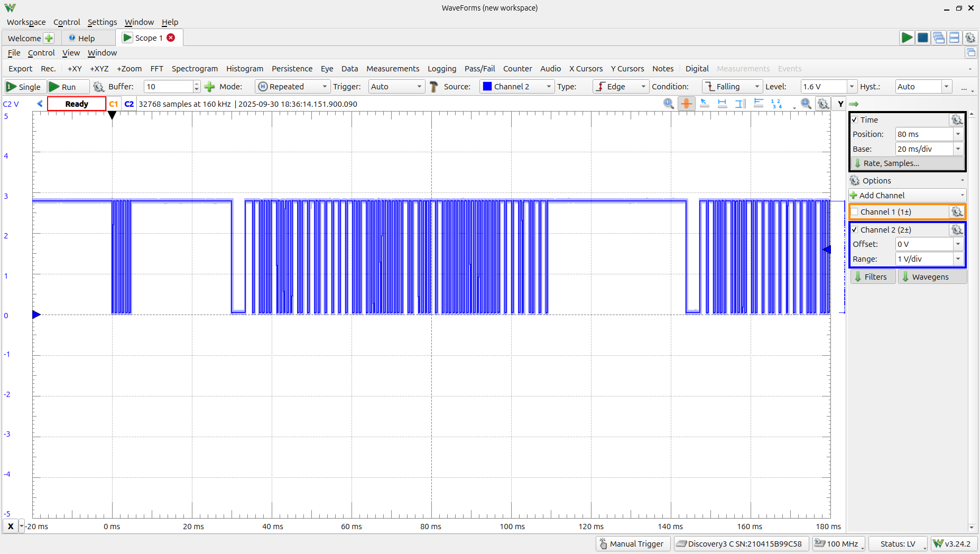The height and width of the screenshot is (554, 980).
Task: Open the Settings menu
Action: click(102, 22)
